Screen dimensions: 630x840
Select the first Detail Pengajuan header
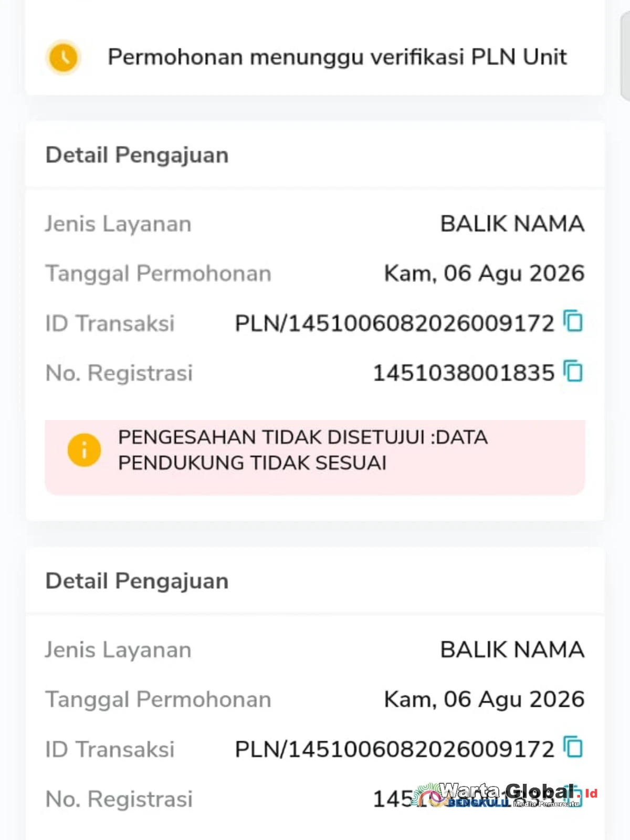click(137, 155)
